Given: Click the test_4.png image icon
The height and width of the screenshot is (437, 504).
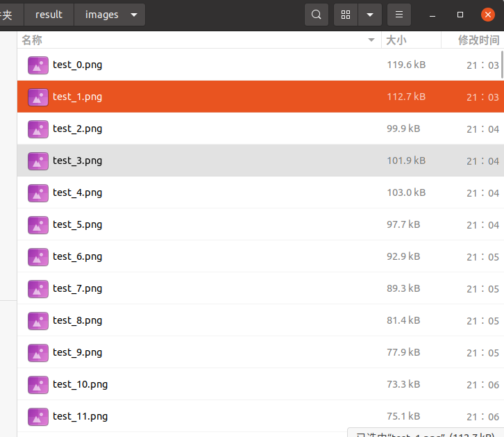Looking at the screenshot, I should tap(38, 193).
